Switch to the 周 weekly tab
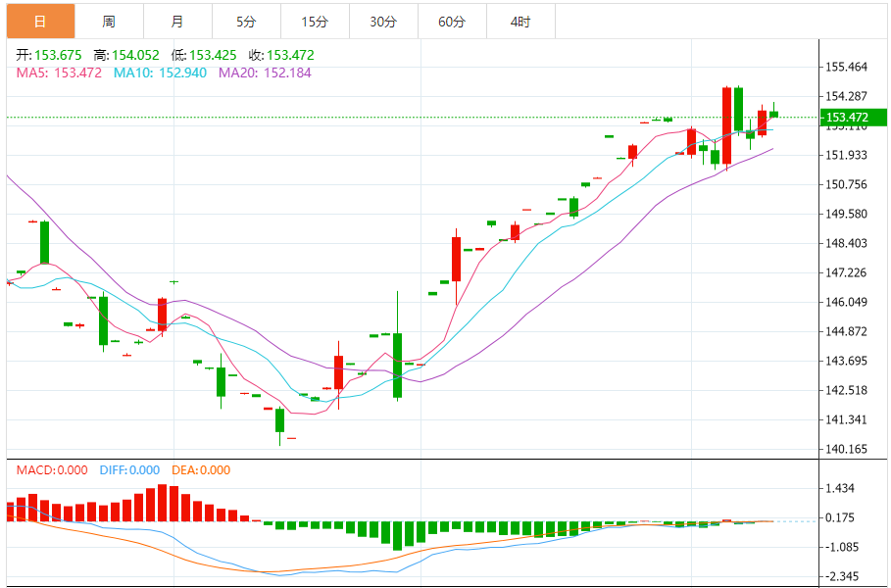This screenshot has width=891, height=588. pyautogui.click(x=108, y=21)
